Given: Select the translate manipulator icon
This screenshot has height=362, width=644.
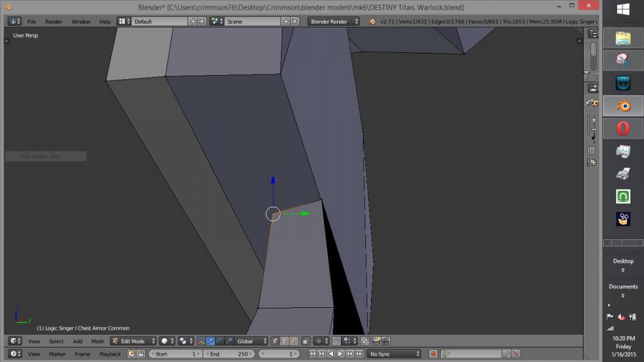Looking at the screenshot, I should tap(210, 341).
